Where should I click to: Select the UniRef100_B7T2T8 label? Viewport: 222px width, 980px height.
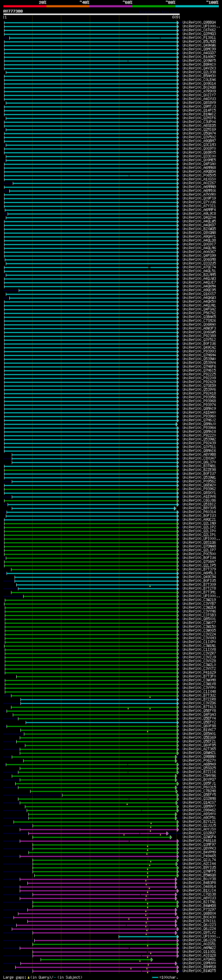(199, 589)
